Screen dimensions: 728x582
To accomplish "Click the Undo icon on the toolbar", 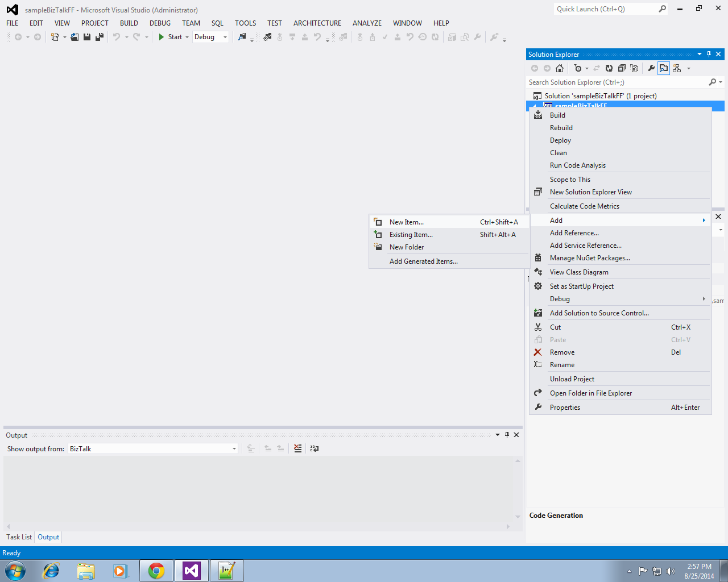I will (x=118, y=36).
